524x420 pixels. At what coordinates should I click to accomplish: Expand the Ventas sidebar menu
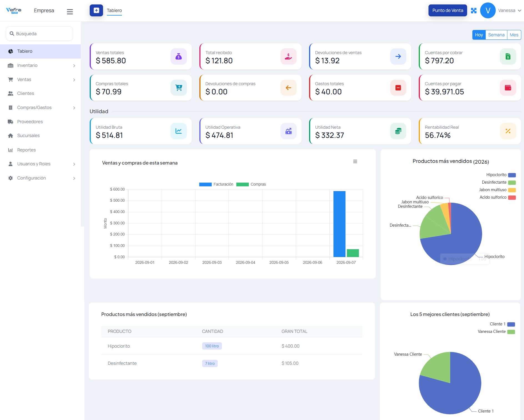[40, 80]
